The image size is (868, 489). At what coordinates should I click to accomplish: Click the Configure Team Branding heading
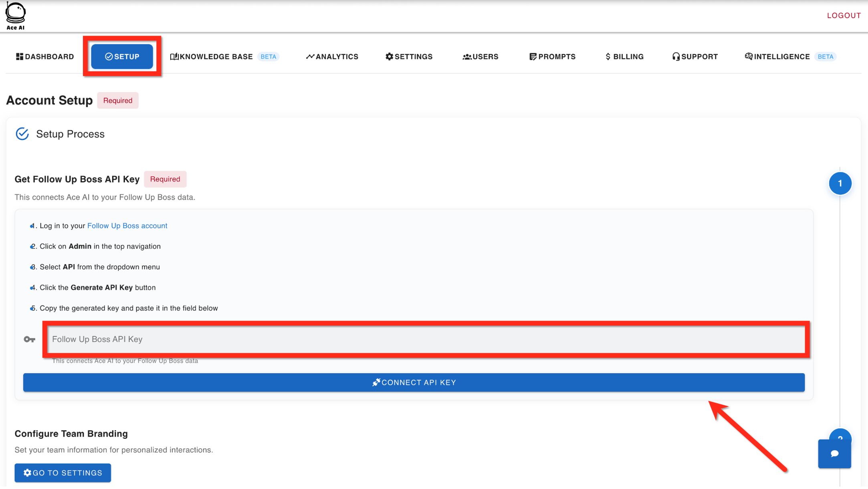coord(71,434)
